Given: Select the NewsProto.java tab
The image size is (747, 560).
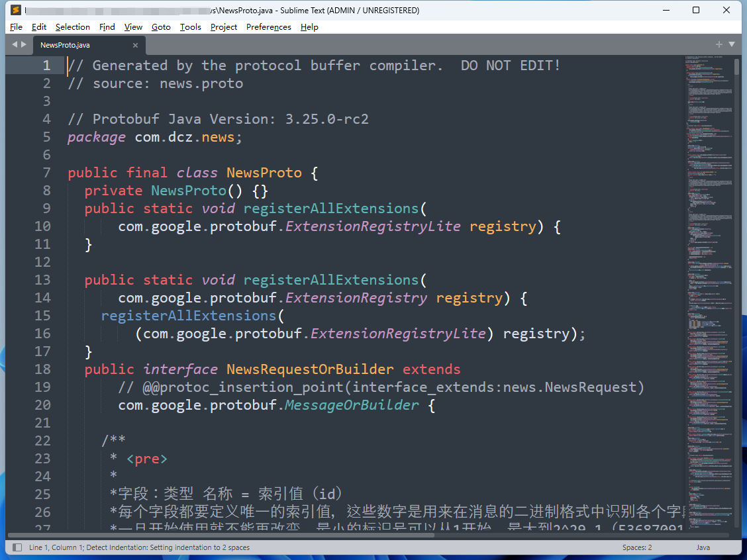Looking at the screenshot, I should click(73, 45).
